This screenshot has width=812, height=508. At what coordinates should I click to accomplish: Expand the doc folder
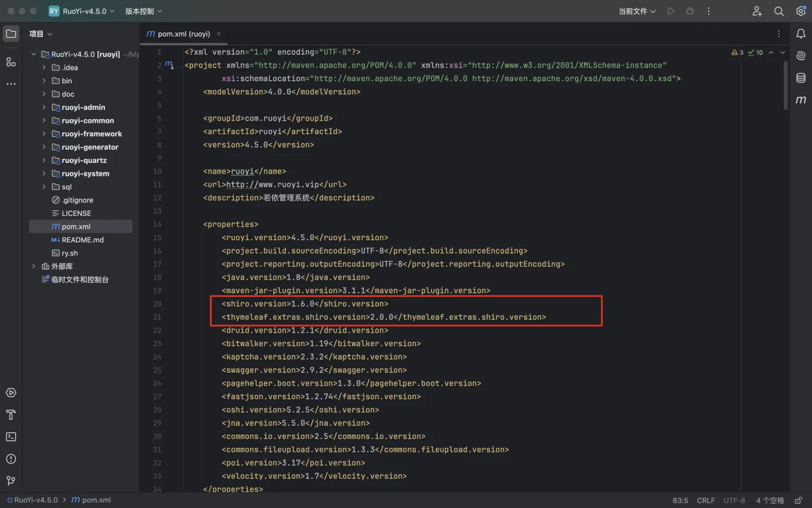tap(44, 94)
